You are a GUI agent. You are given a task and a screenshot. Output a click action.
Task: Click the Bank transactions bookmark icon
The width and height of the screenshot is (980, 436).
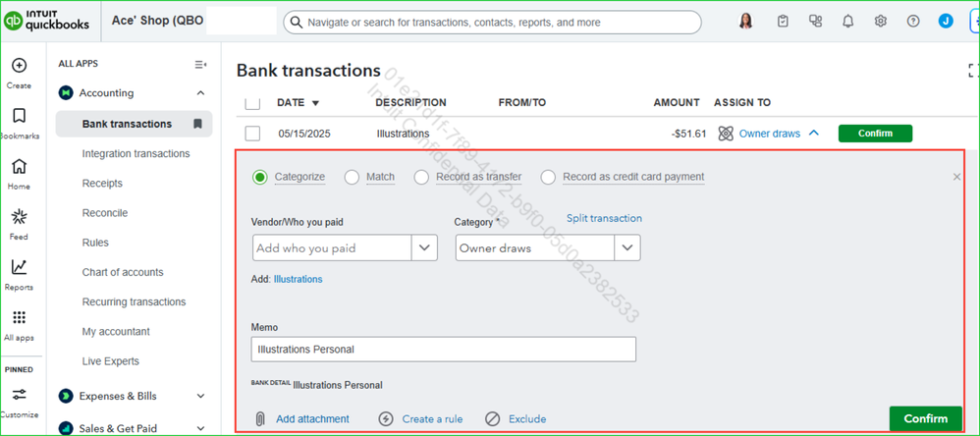click(197, 124)
